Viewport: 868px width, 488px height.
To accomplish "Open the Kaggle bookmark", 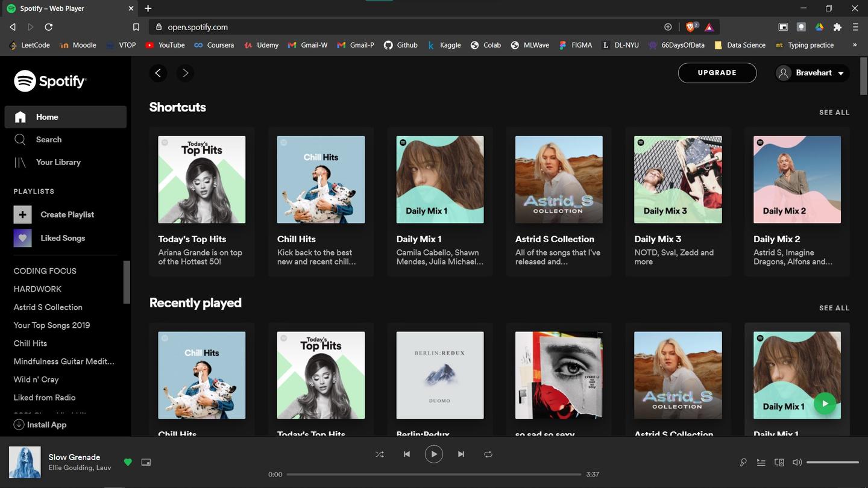I will pos(444,45).
